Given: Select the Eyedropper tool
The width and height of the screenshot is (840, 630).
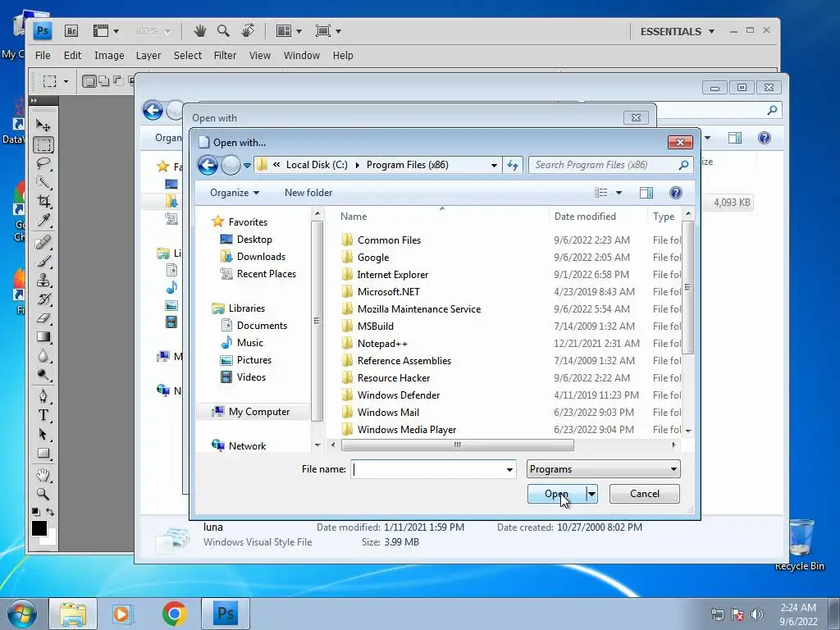Looking at the screenshot, I should tap(43, 221).
